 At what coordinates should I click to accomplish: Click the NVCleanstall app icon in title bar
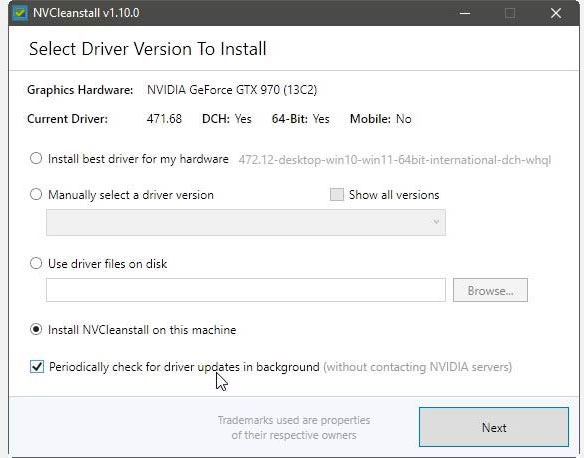(x=20, y=13)
